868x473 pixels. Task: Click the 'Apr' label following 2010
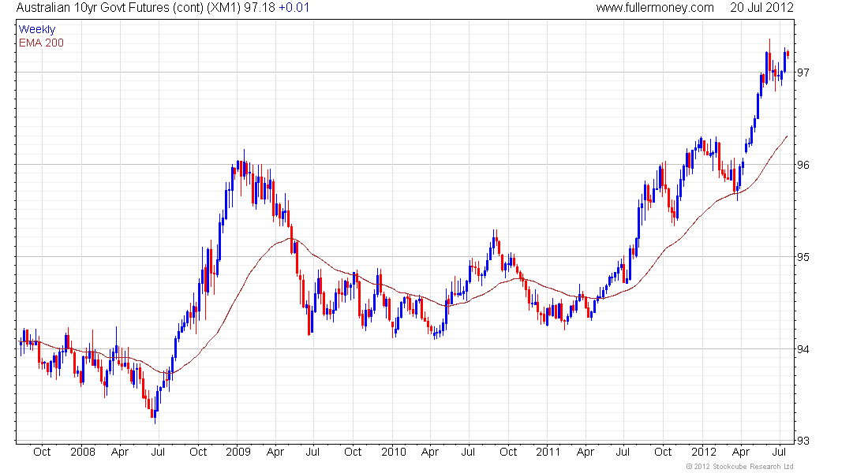point(430,452)
